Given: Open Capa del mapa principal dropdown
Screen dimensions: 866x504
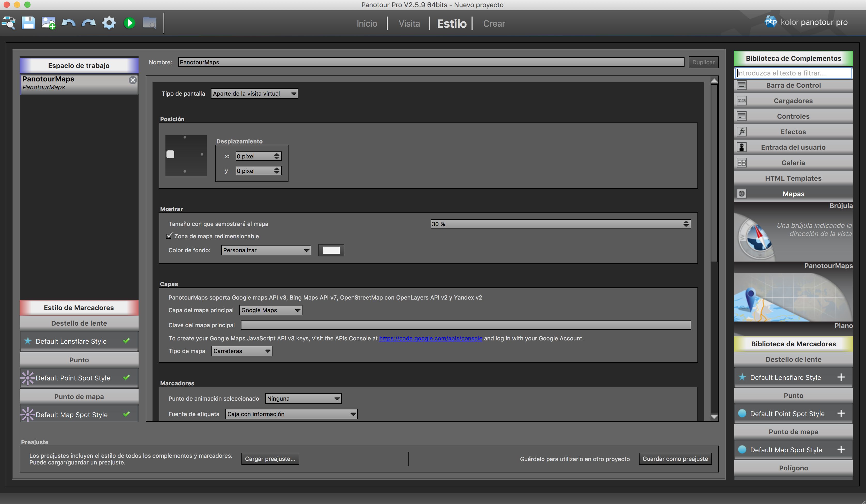Looking at the screenshot, I should (x=270, y=310).
